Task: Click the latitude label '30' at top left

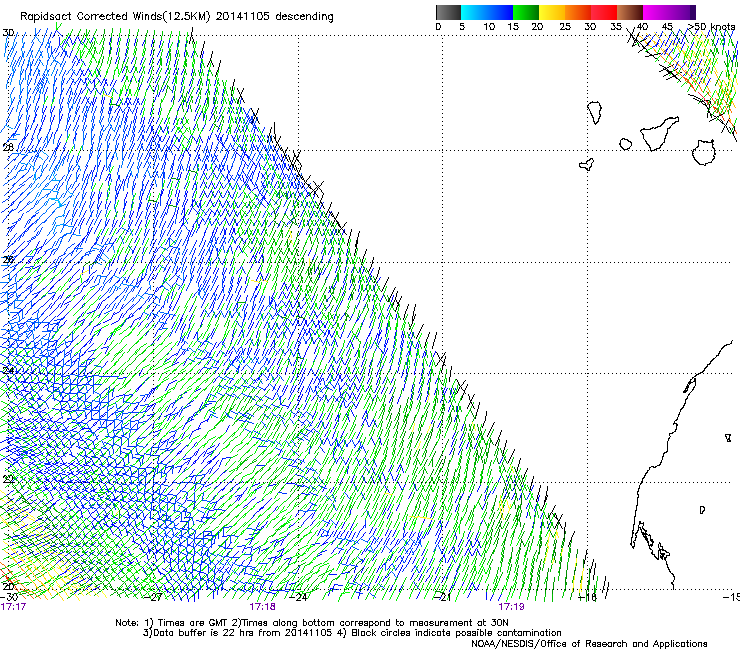Action: [8, 33]
